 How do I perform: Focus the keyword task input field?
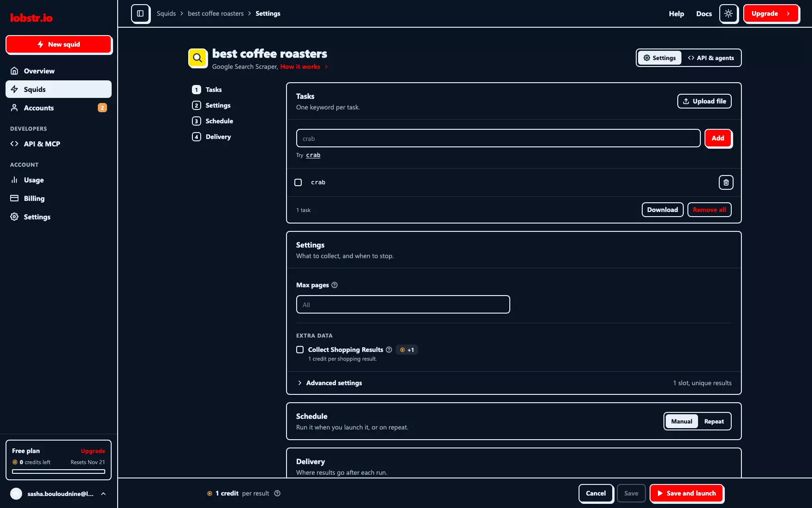[x=498, y=138]
